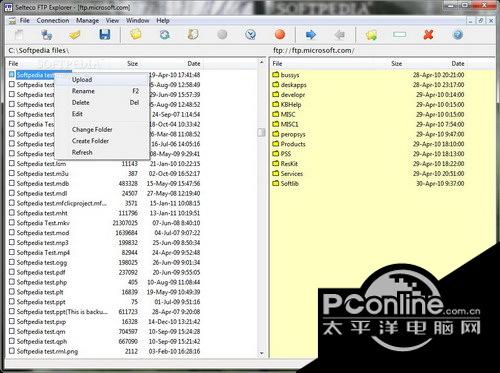This screenshot has width=500, height=373.
Task: Select the PSS folder row
Action: pyautogui.click(x=368, y=154)
